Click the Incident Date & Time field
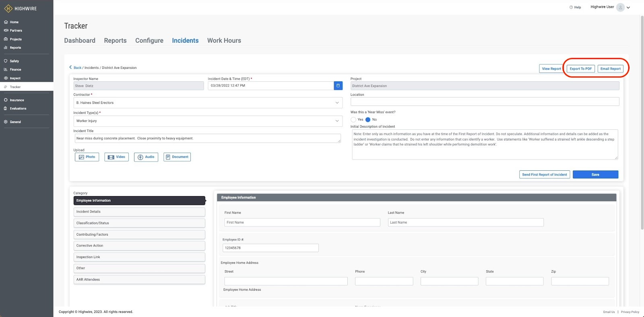Screen dimensions: 644x317 271,85
